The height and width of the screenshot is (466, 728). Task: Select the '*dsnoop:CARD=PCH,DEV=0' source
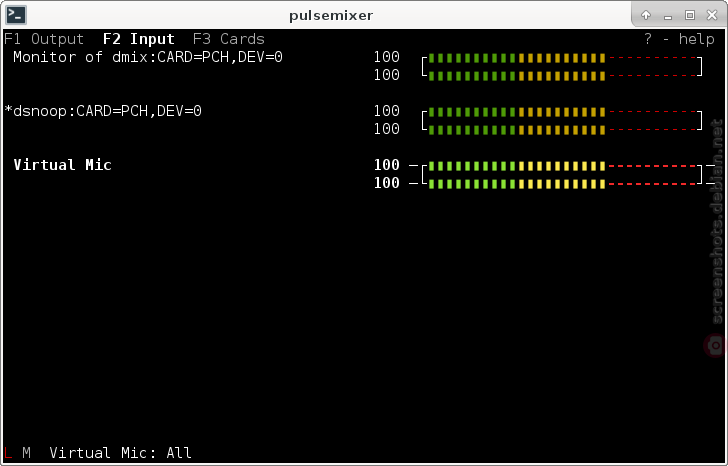[103, 111]
